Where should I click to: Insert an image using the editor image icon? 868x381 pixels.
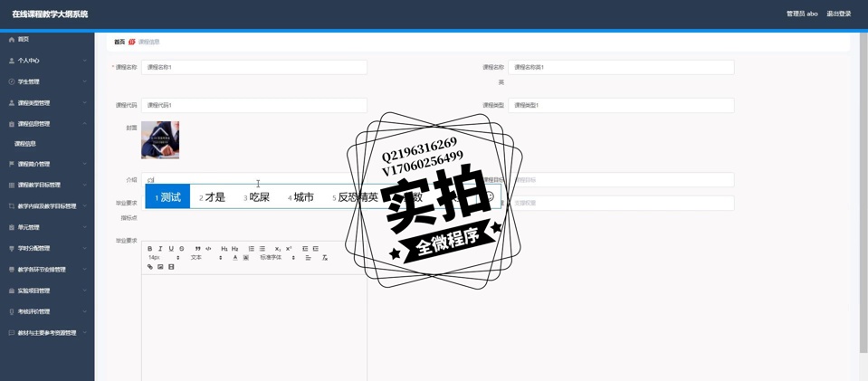160,267
